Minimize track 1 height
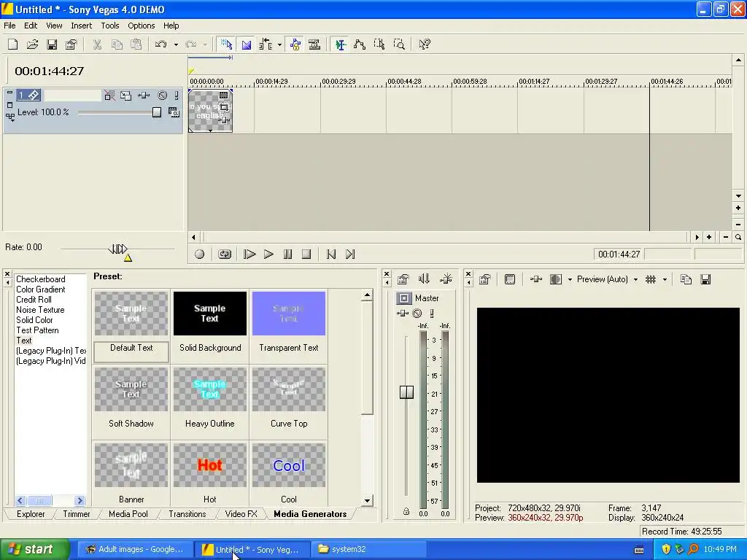This screenshot has width=747, height=560. coord(9,93)
